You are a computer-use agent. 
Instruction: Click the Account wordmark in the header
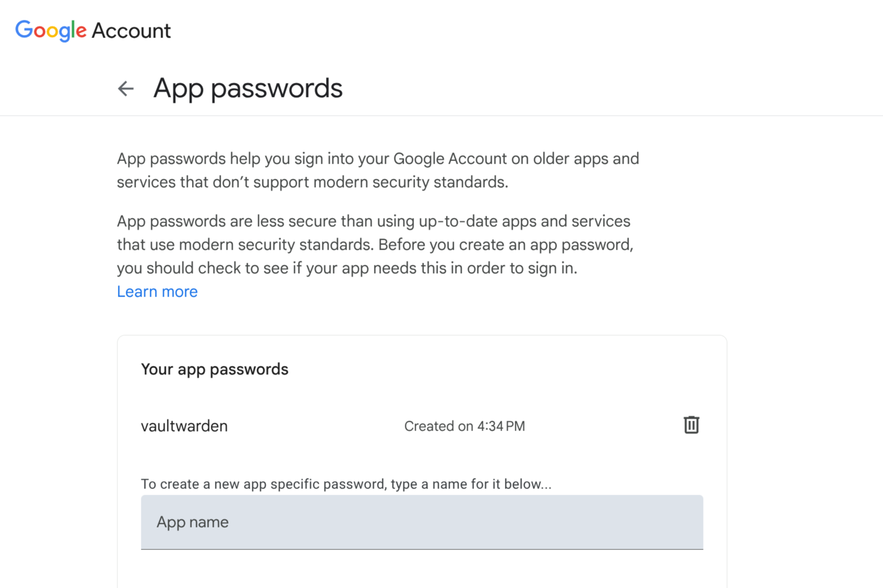(131, 31)
